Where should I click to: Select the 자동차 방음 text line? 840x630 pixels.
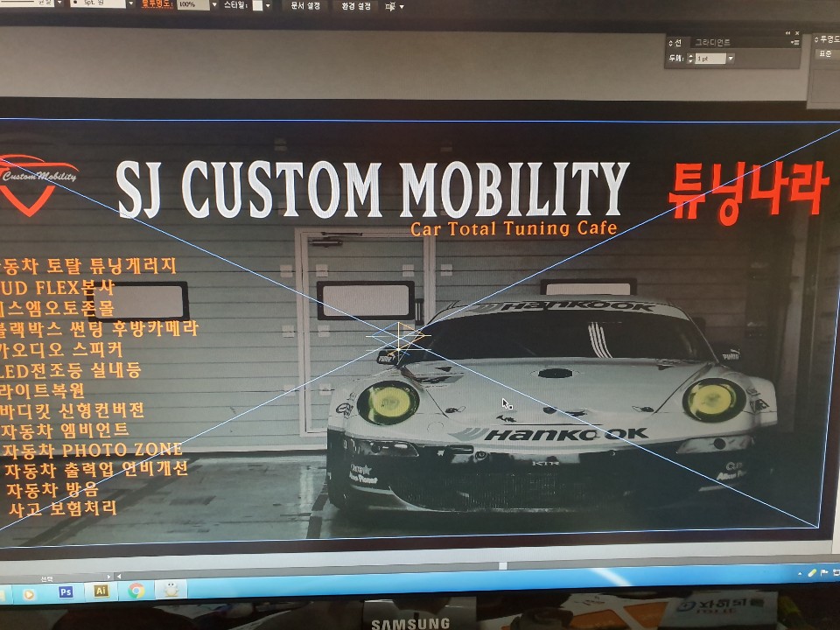click(52, 488)
